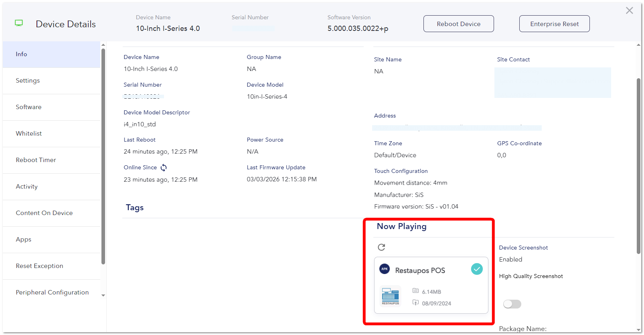Viewport: 644px width, 335px height.
Task: Click the sidebar scroll up arrow
Action: 103,45
